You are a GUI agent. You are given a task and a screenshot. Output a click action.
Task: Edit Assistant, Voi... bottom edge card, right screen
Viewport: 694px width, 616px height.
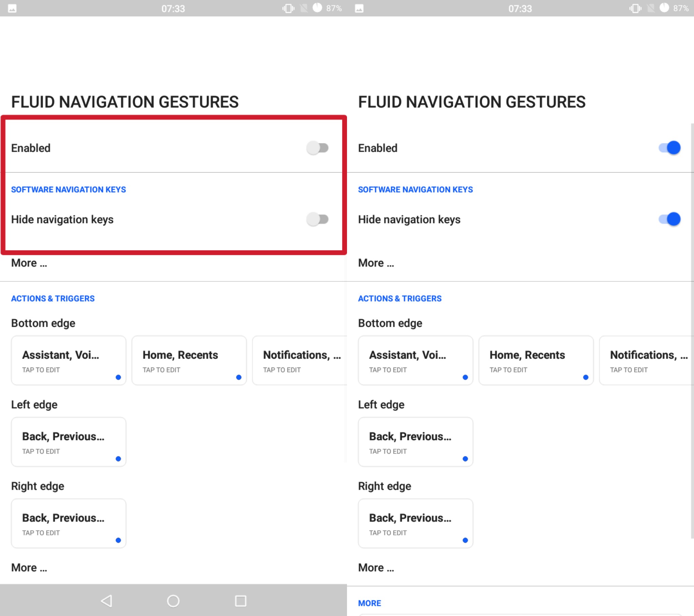(x=415, y=360)
